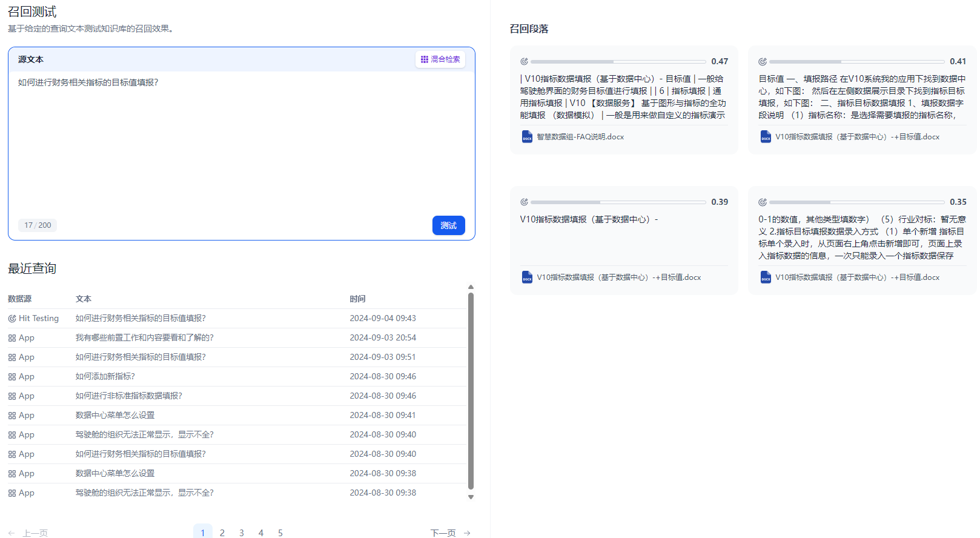Select the query 如何进行非标准指标数据填报?
Viewport: 980px width, 538px height.
point(128,396)
